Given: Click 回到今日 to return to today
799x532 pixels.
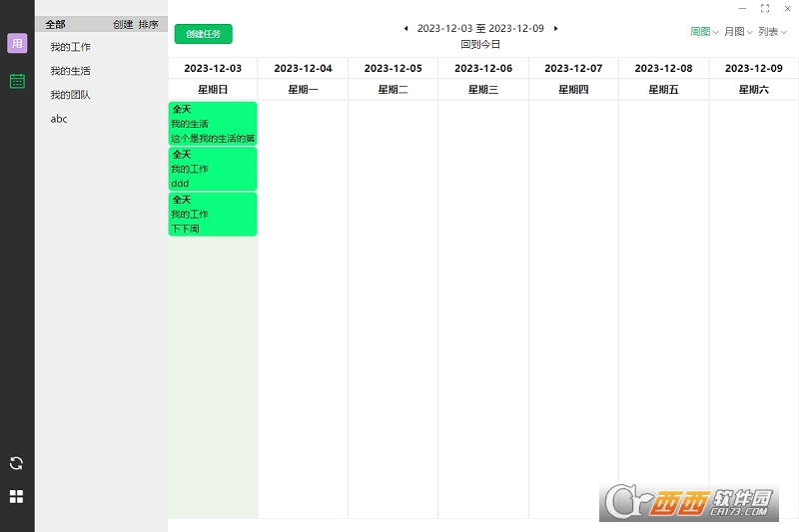Looking at the screenshot, I should point(480,44).
